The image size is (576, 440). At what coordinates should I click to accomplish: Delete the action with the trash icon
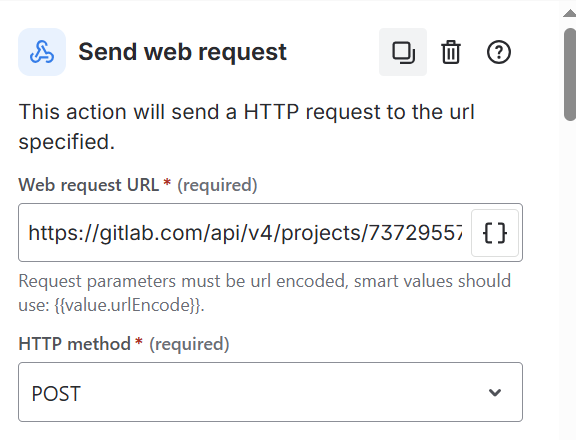tap(451, 52)
